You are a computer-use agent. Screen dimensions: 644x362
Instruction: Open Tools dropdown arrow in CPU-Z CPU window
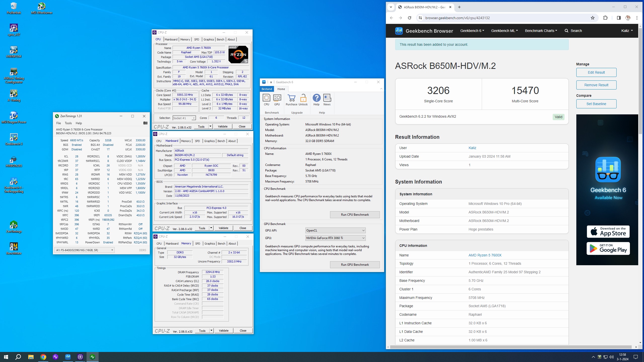[x=210, y=126]
